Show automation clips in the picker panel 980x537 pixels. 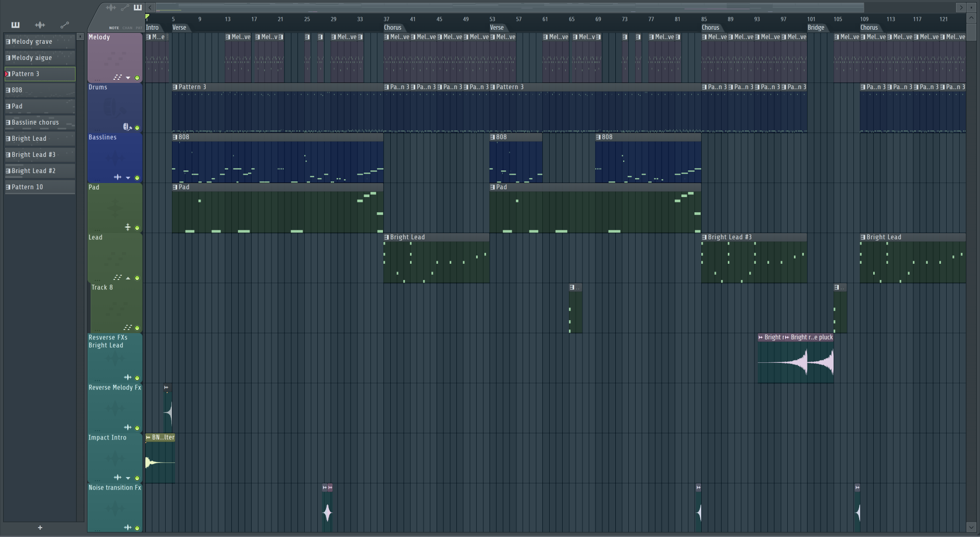point(65,25)
